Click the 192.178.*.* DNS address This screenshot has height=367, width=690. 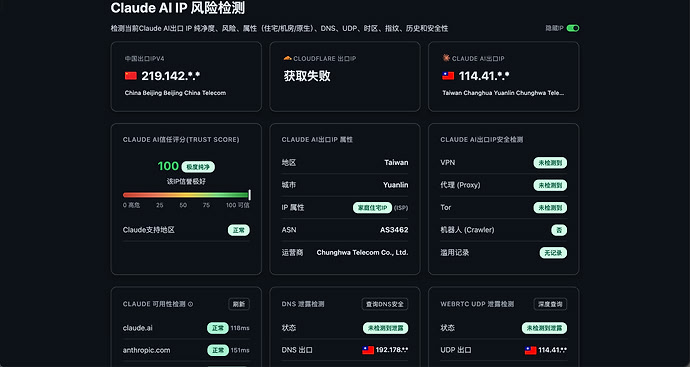[x=392, y=350]
